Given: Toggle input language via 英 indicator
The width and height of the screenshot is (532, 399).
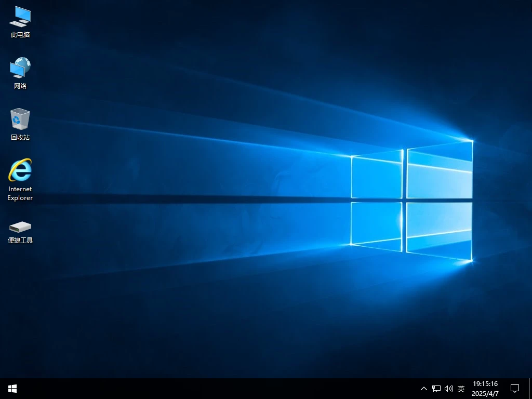Looking at the screenshot, I should click(x=461, y=388).
